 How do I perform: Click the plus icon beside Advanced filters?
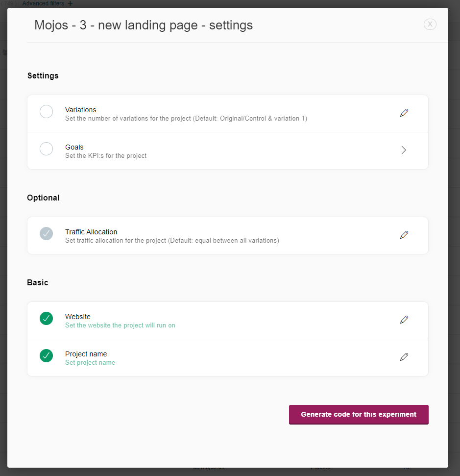tap(70, 3)
